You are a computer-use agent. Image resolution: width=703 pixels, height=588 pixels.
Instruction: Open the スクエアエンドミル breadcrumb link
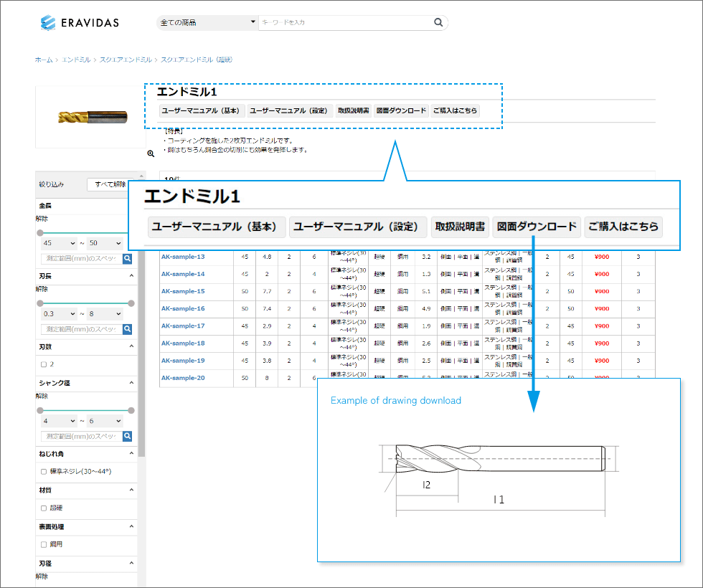[x=126, y=60]
